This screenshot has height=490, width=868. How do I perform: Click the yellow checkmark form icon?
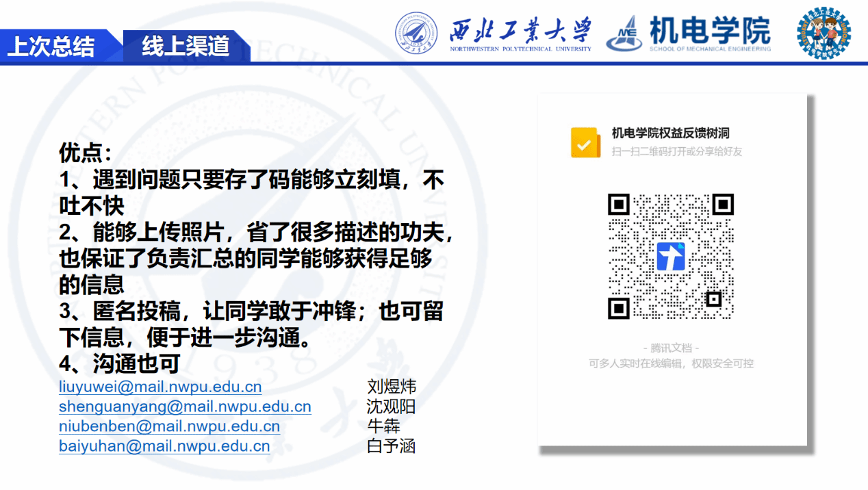click(585, 142)
